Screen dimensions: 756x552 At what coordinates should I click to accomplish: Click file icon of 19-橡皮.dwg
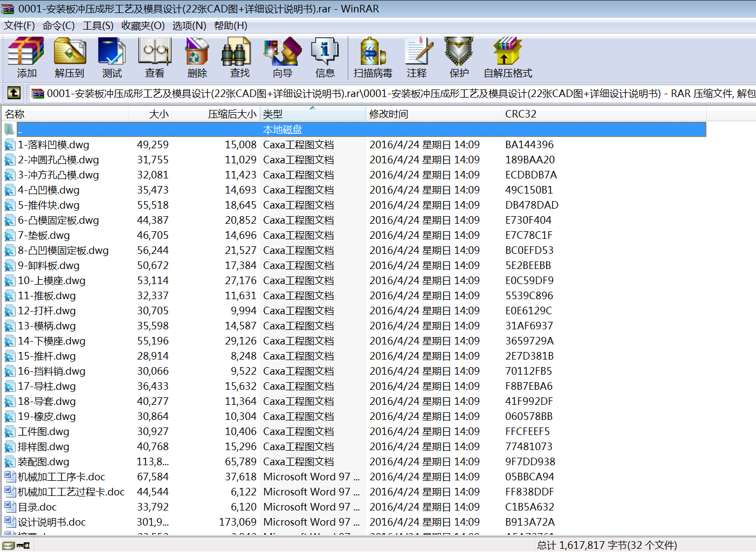coord(10,416)
